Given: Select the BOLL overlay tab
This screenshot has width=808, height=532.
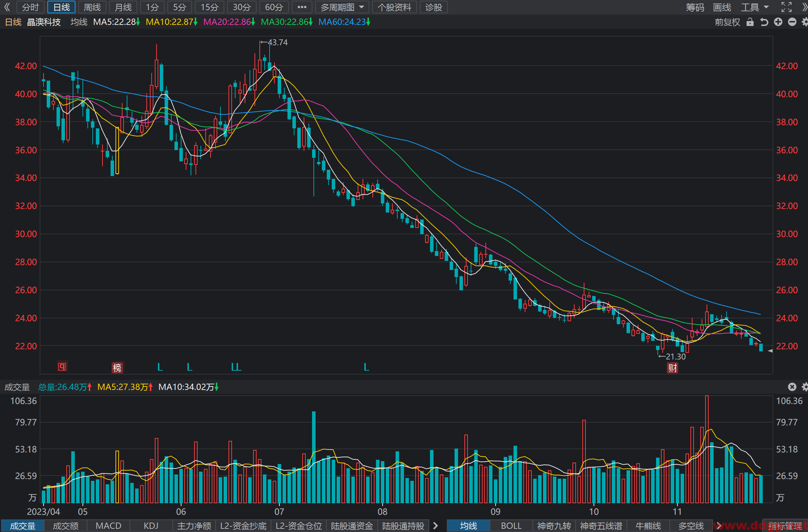Looking at the screenshot, I should pyautogui.click(x=511, y=526).
